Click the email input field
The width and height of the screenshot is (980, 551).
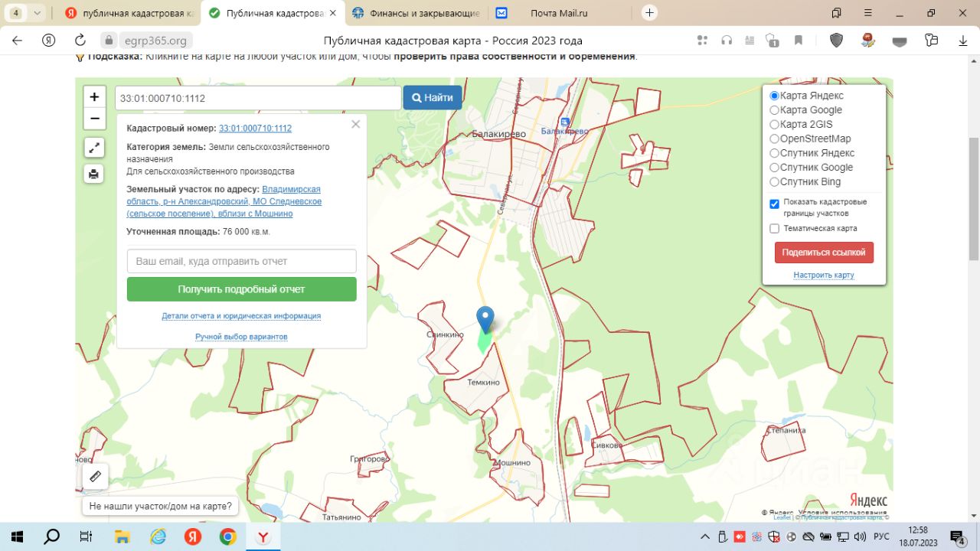pos(241,261)
